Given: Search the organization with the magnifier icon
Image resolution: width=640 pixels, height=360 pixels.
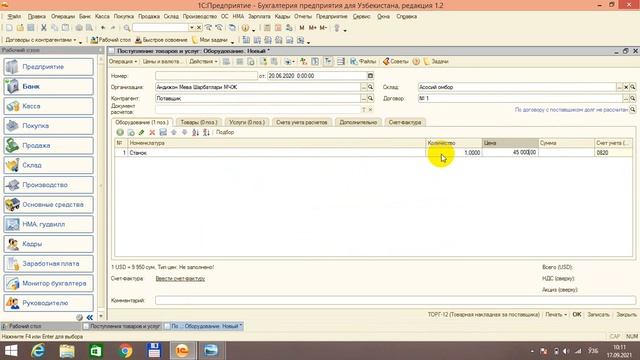Looking at the screenshot, I should point(370,87).
